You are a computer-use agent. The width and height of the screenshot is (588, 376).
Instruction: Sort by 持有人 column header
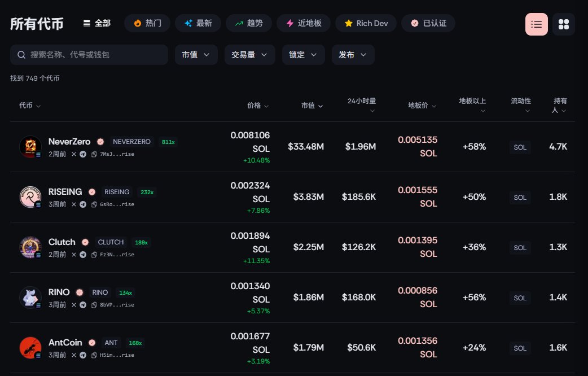[x=559, y=106]
